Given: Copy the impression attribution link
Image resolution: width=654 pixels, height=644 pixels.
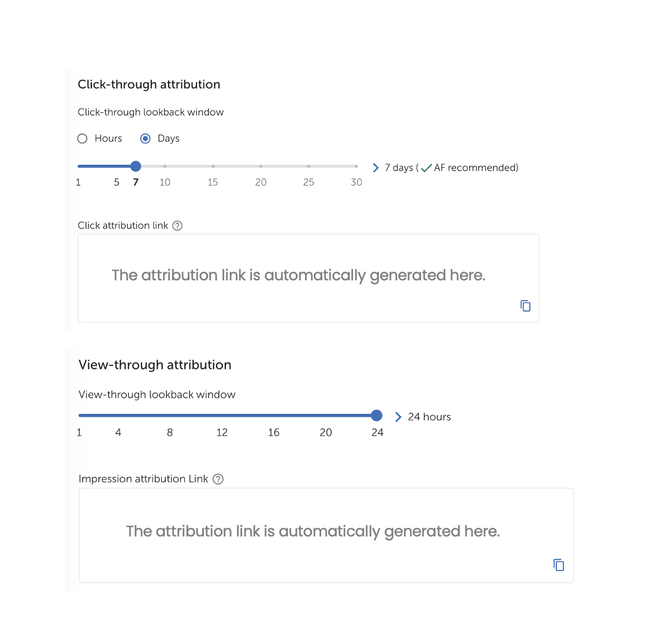Looking at the screenshot, I should pyautogui.click(x=559, y=565).
